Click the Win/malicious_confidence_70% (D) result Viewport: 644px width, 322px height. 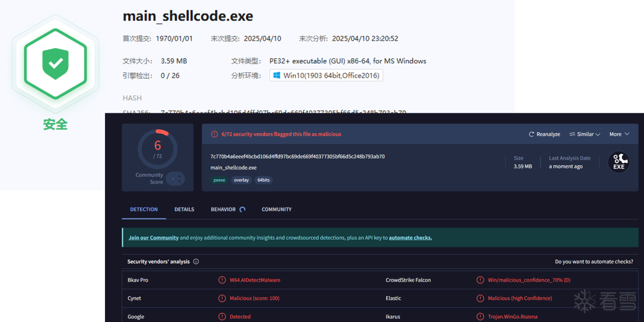529,280
